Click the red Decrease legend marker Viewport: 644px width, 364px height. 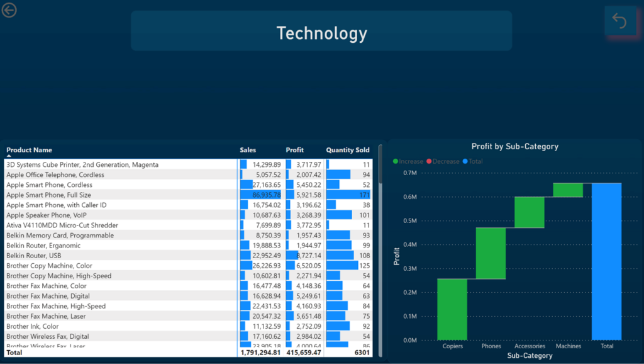coord(430,162)
